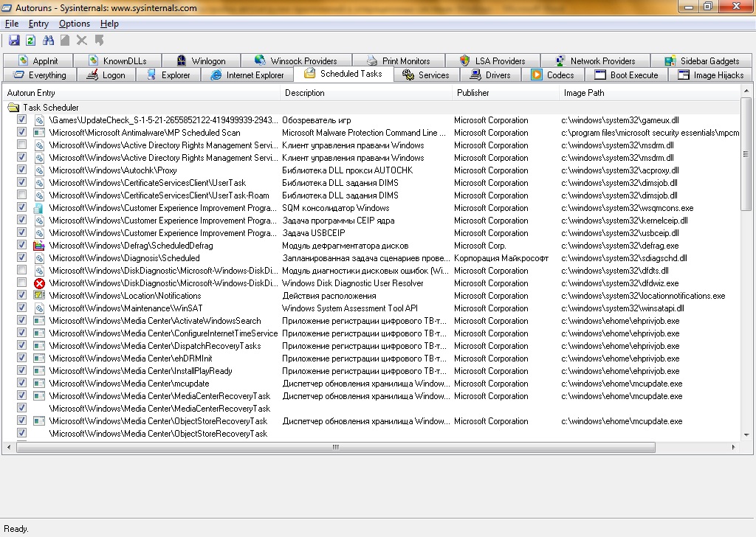Sort by Image Path column header
Image resolution: width=756 pixels, height=537 pixels.
650,93
